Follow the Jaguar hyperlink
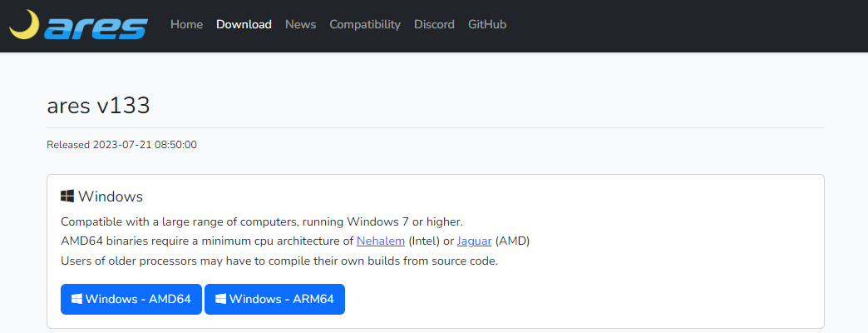The height and width of the screenshot is (333, 868). tap(475, 241)
